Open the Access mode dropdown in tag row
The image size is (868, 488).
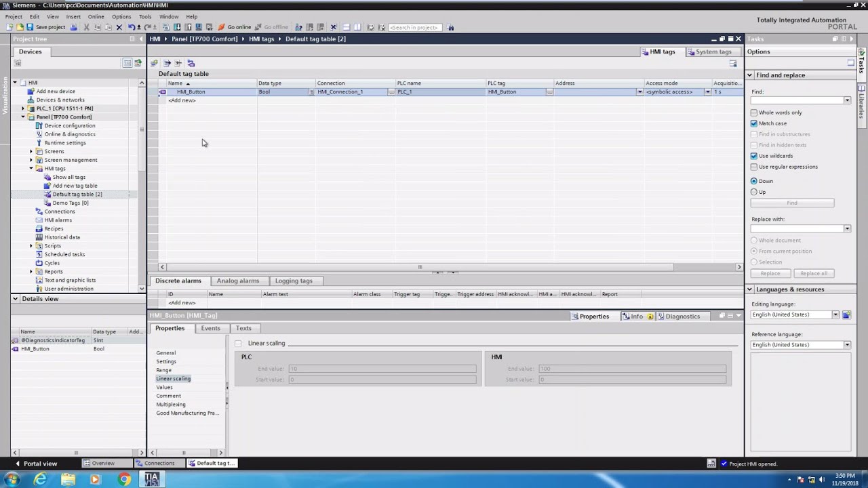tap(707, 91)
